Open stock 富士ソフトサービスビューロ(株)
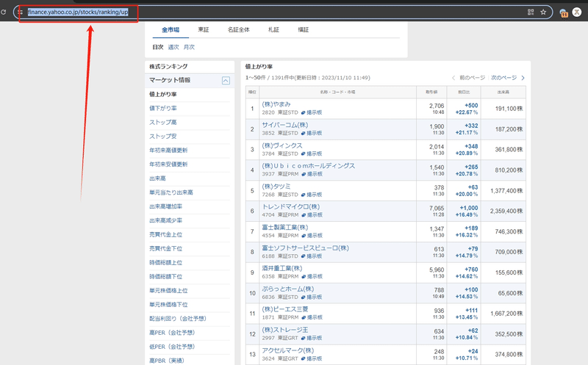The width and height of the screenshot is (588, 365). (x=305, y=248)
